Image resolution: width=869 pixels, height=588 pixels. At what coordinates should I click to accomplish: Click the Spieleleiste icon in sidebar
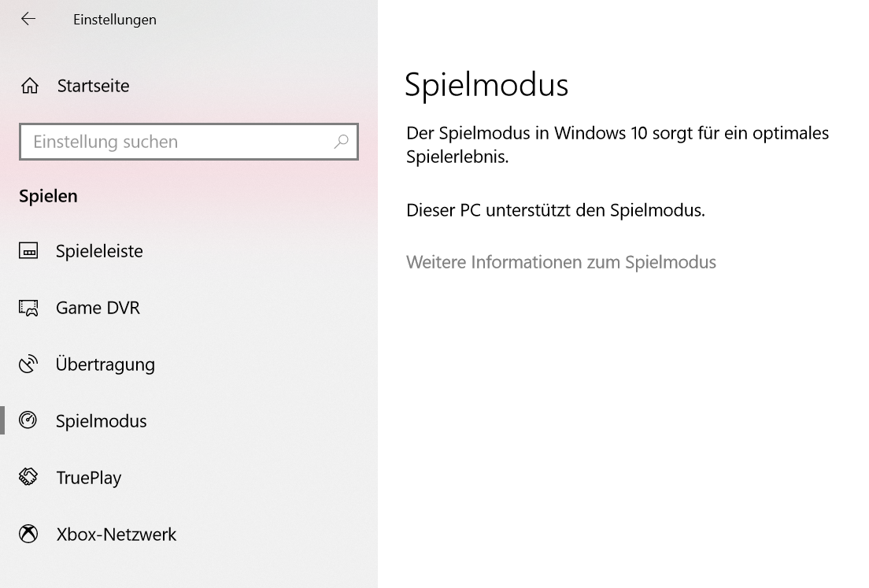28,251
